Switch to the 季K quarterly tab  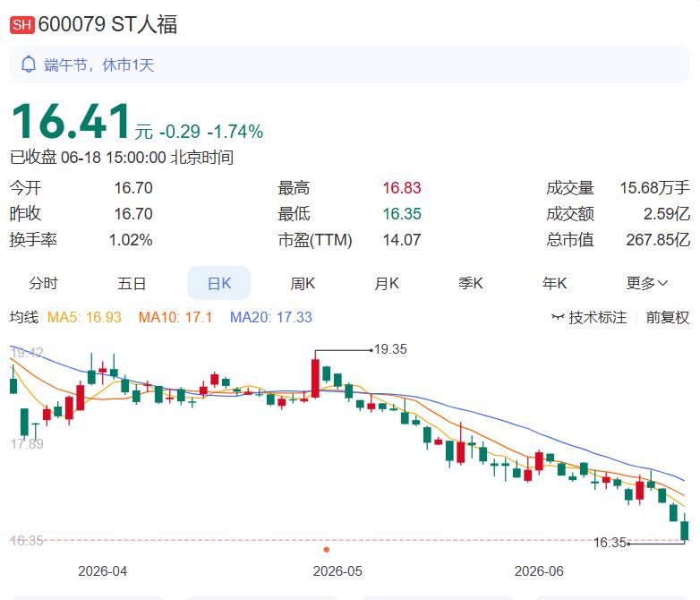pos(471,283)
